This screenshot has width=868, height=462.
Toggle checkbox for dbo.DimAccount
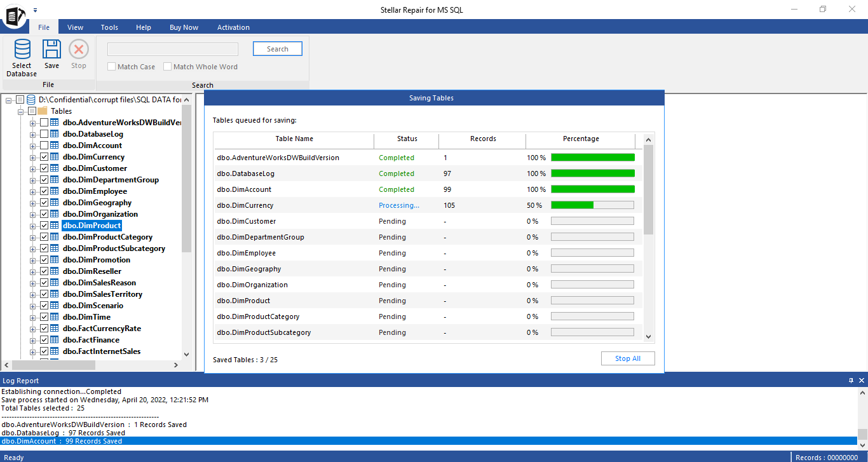tap(44, 146)
